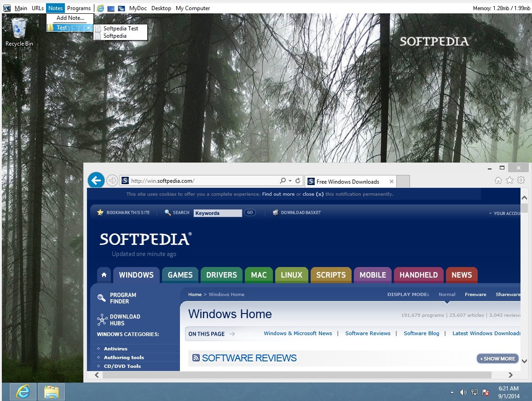Click the Software Reviews RSS icon
Viewport: 532px width, 401px height.
point(196,358)
